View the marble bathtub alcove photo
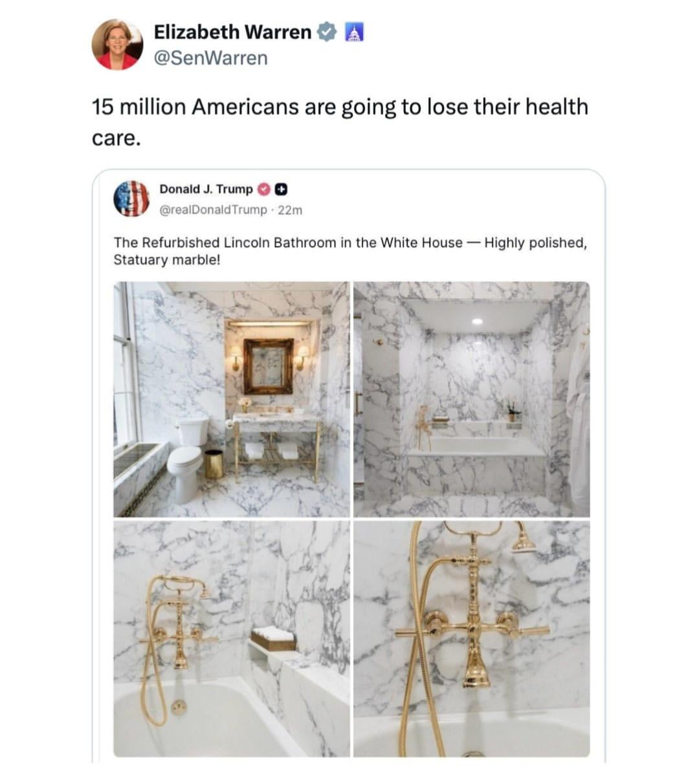The height and width of the screenshot is (784, 699). pyautogui.click(x=472, y=399)
